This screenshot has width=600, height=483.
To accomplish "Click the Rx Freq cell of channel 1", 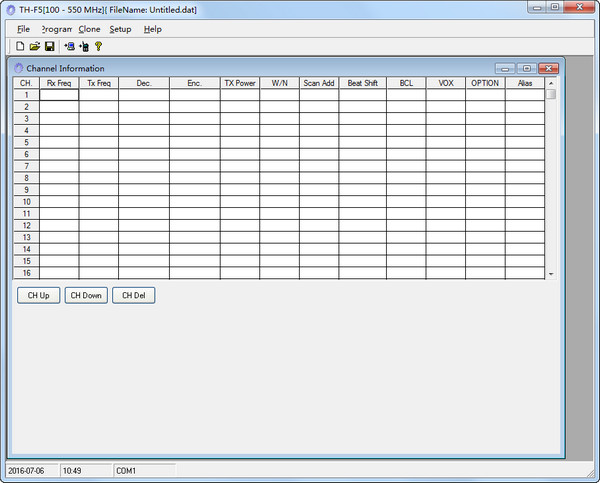I will point(59,95).
